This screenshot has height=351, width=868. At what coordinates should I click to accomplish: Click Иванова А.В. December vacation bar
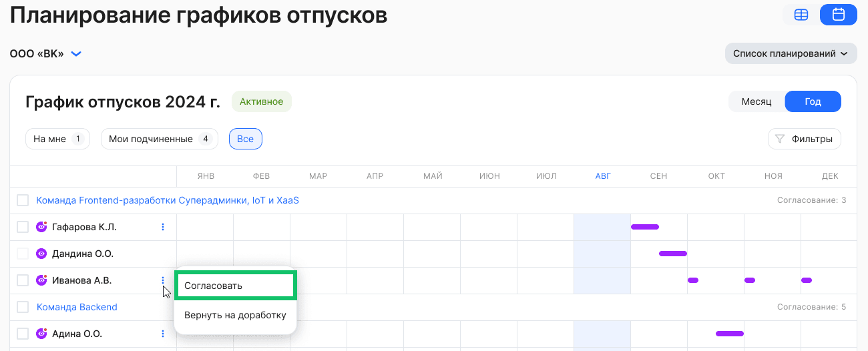point(807,280)
